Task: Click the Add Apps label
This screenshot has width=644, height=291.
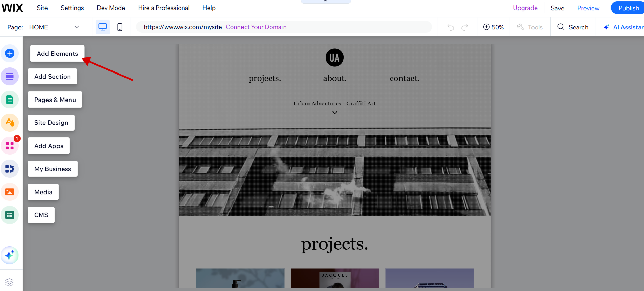Action: pyautogui.click(x=49, y=146)
